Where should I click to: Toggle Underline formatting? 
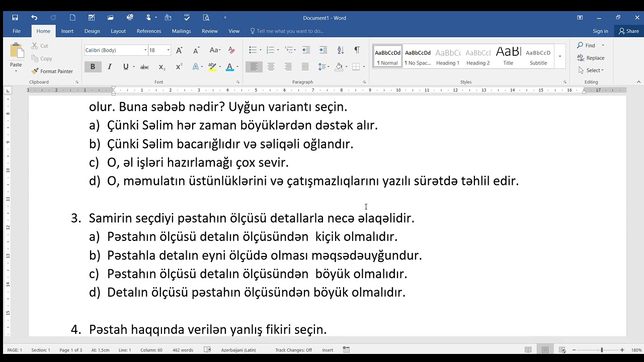[x=125, y=67]
